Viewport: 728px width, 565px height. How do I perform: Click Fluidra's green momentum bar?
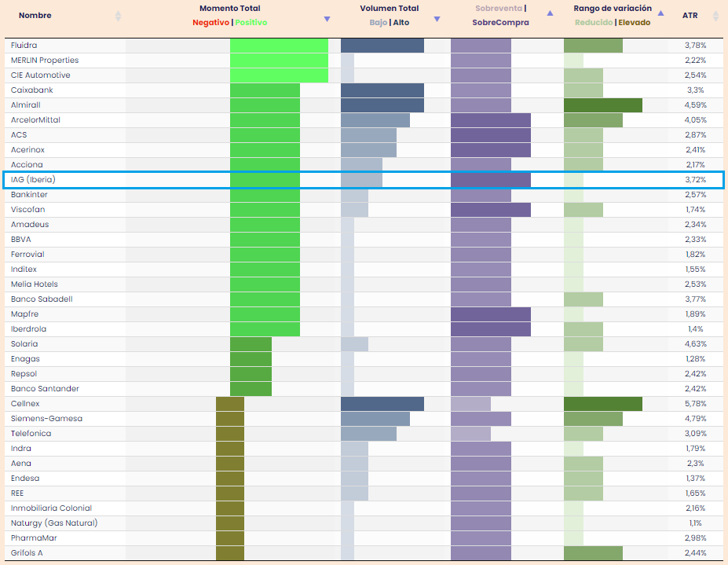pos(279,46)
